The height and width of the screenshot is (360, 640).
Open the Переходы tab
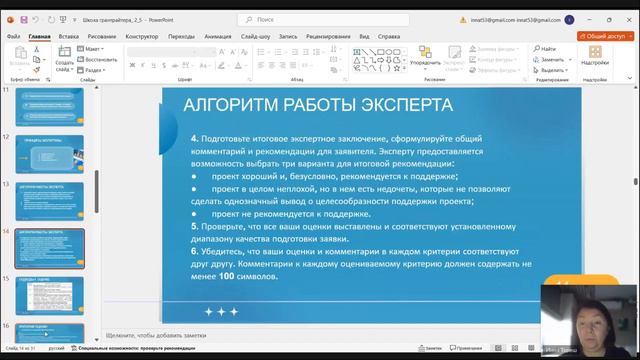[x=181, y=36]
